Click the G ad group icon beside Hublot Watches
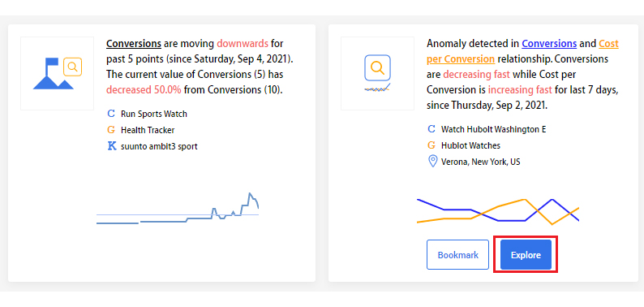Screen dimensions: 644x307 coord(431,145)
